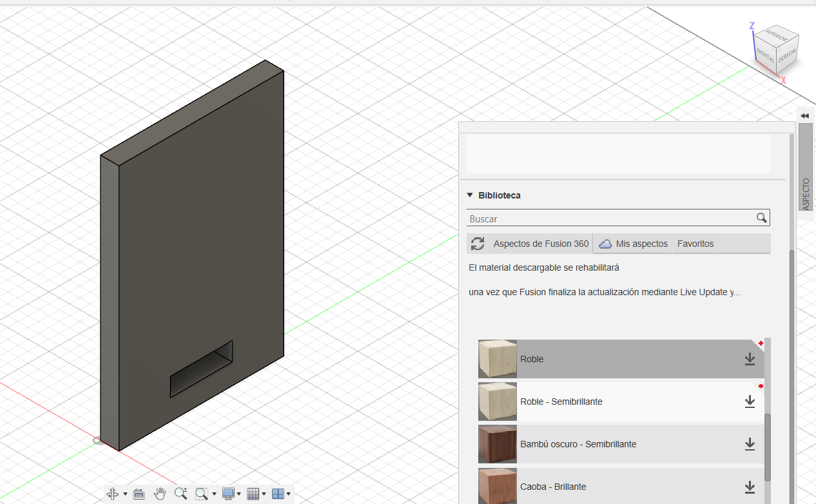Click the Look At tool icon
The image size is (816, 504).
[x=139, y=494]
